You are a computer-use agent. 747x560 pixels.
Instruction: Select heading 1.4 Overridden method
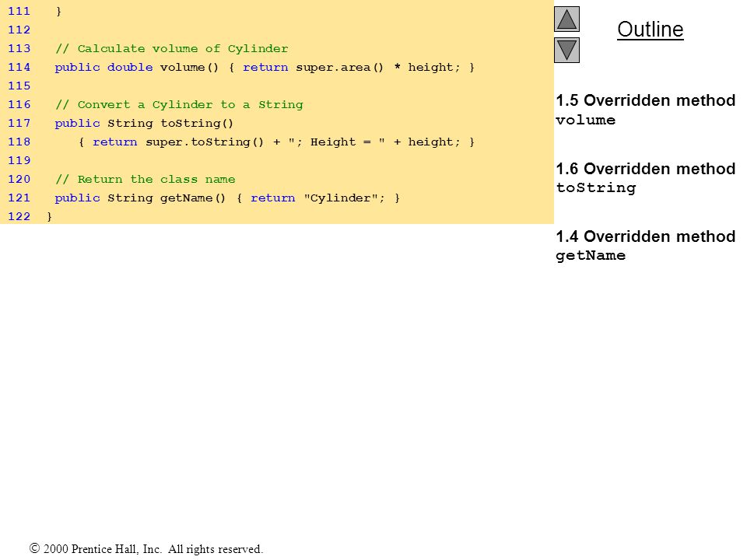[646, 236]
